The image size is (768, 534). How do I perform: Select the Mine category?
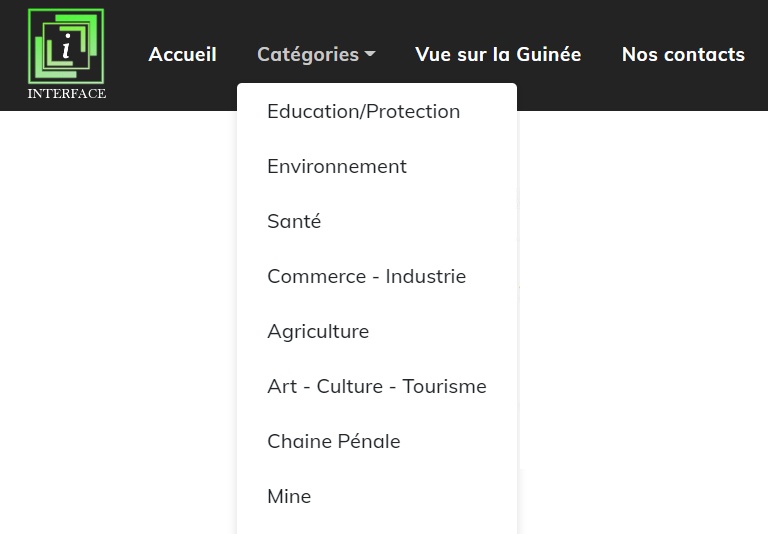(289, 497)
